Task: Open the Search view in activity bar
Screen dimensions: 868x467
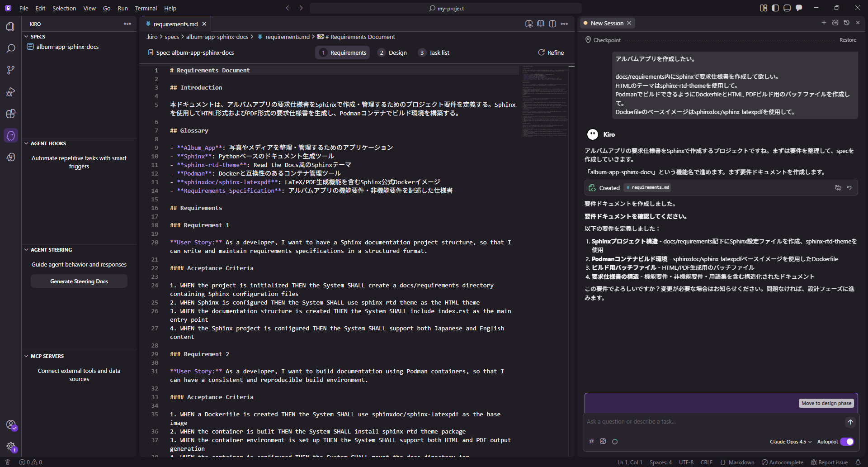Action: point(10,48)
